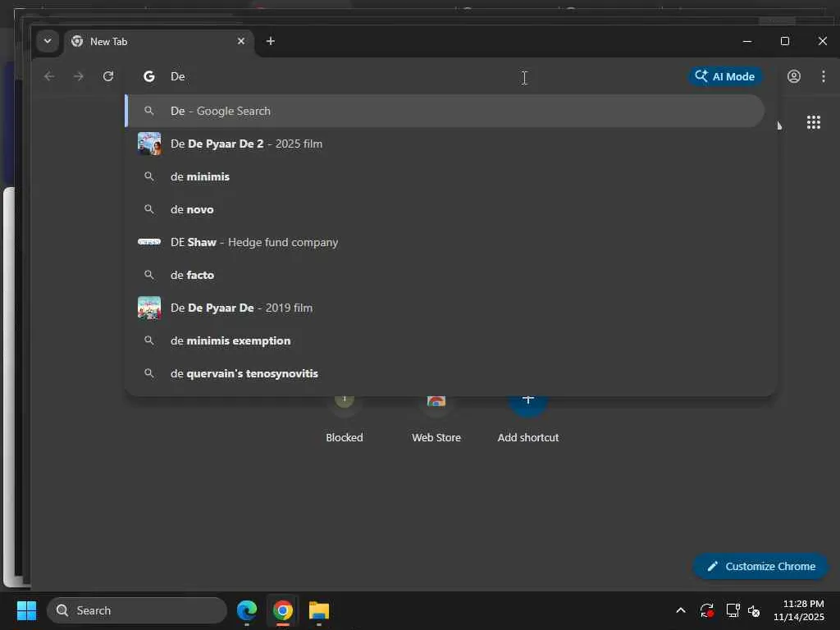This screenshot has width=840, height=630.
Task: Reload the page
Action: [108, 76]
